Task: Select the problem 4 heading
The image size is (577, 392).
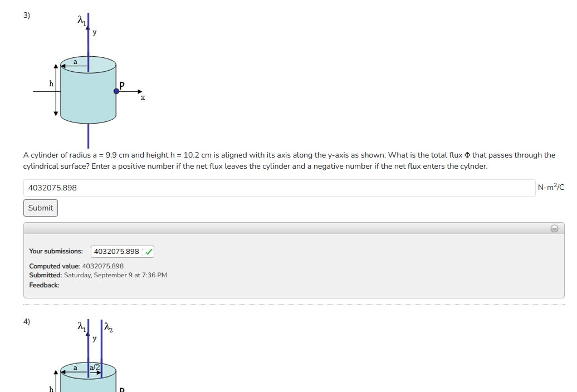Action: (x=27, y=321)
